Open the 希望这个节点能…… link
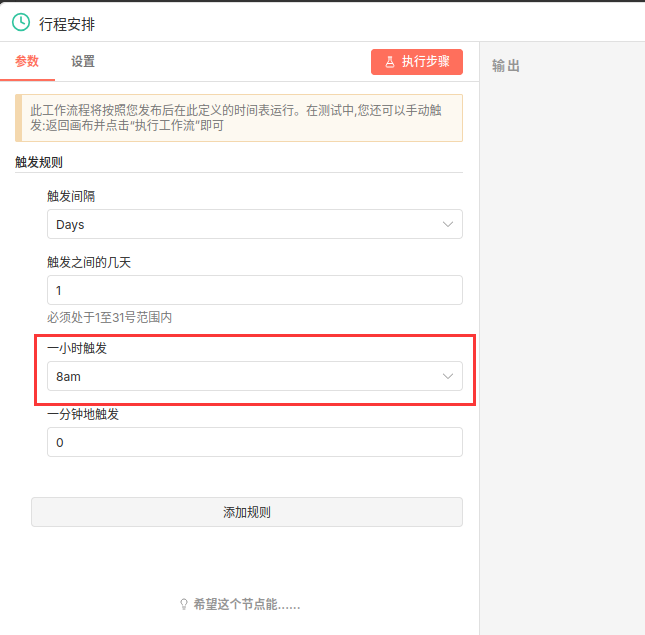The width and height of the screenshot is (645, 635). tap(246, 604)
